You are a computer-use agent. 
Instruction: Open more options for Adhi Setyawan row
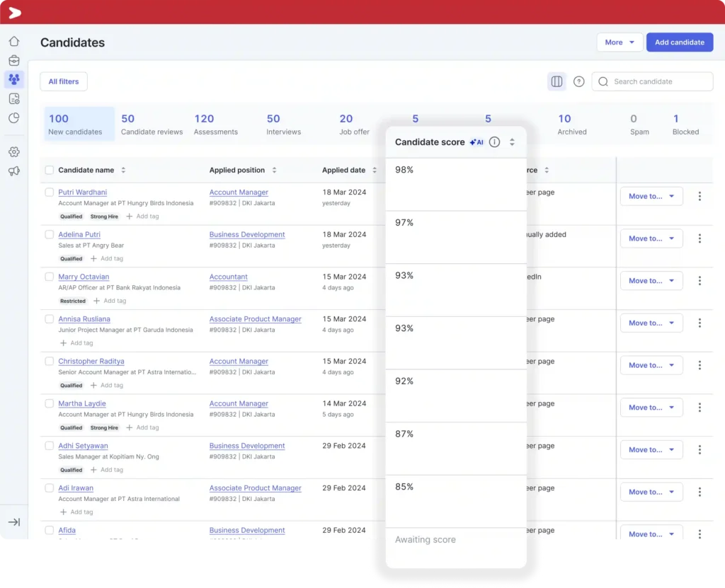[x=700, y=450]
